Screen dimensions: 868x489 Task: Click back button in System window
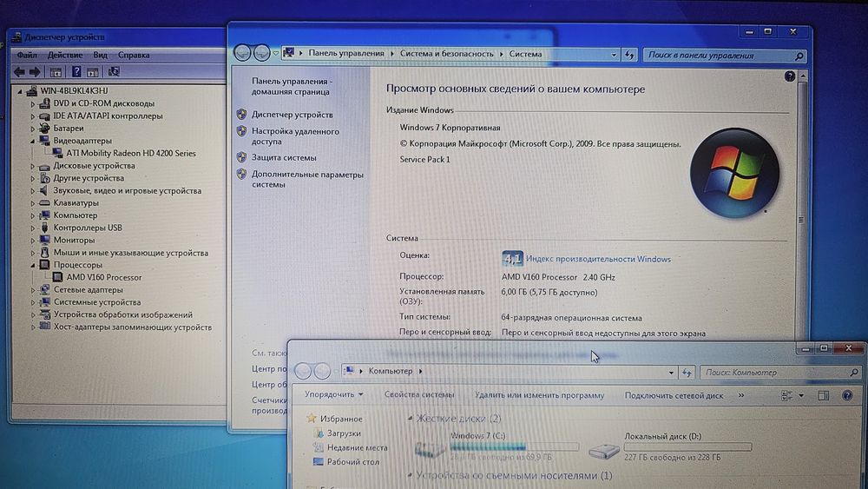tap(242, 53)
